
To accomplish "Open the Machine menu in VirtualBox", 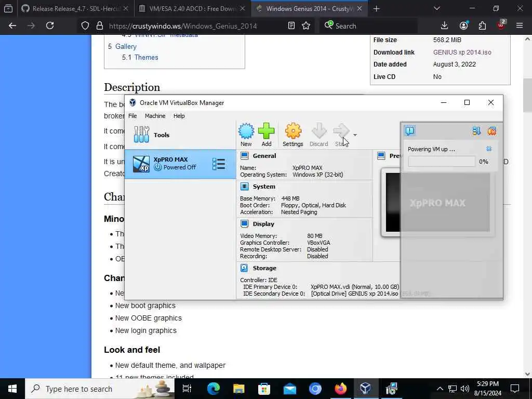I will 155,116.
